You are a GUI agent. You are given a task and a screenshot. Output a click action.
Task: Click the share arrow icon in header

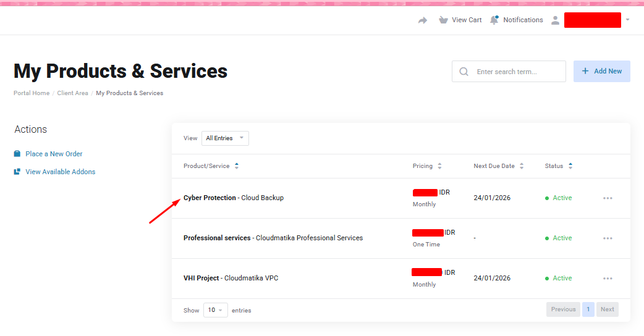423,20
